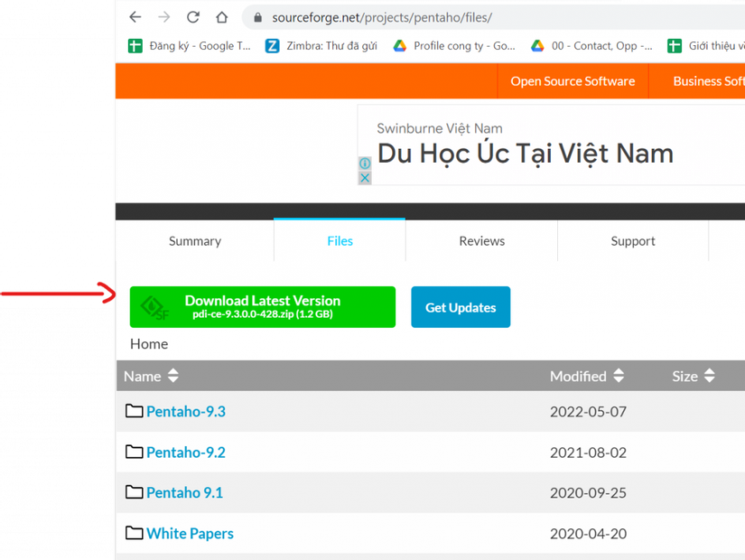
Task: Click the 2020-09-25 modified date
Action: [x=588, y=493]
